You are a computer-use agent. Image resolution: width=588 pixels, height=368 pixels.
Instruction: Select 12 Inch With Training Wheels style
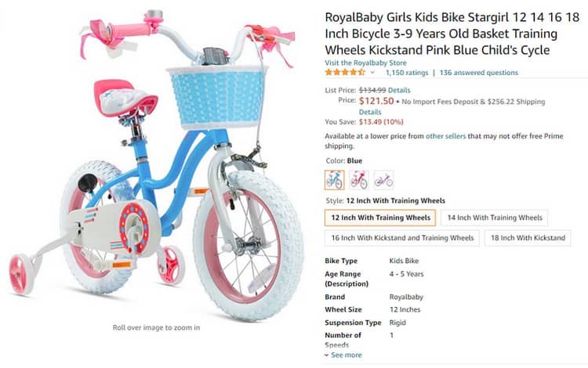(380, 218)
